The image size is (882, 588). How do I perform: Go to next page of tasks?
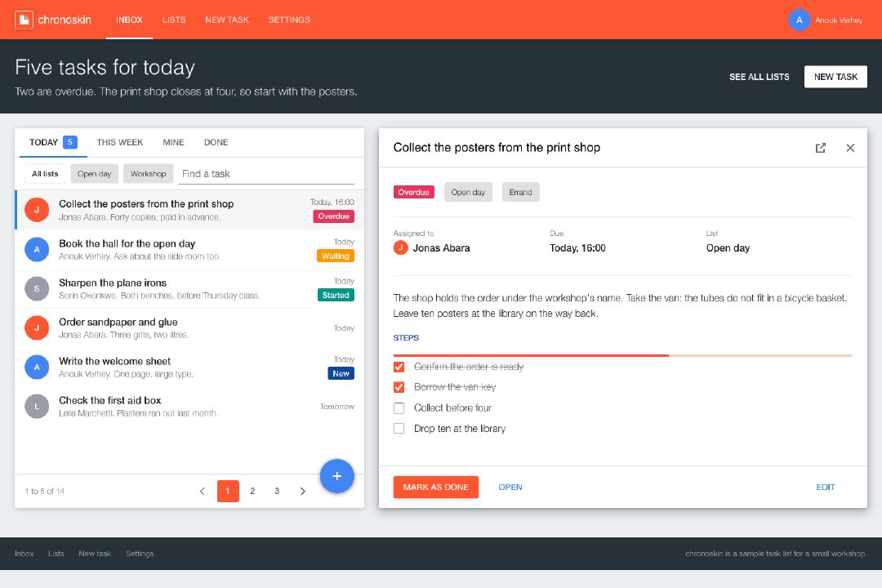coord(303,491)
